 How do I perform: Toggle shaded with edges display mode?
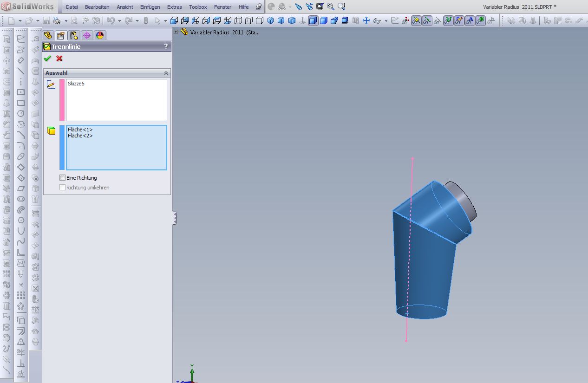point(313,20)
